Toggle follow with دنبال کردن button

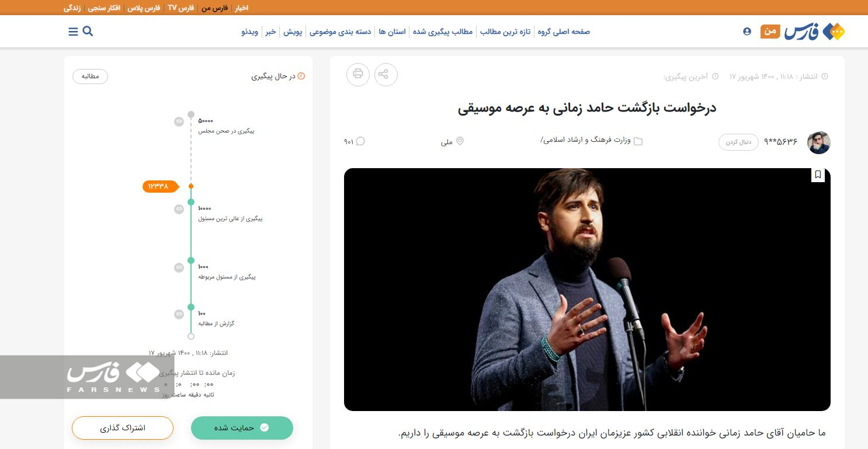[x=738, y=142]
